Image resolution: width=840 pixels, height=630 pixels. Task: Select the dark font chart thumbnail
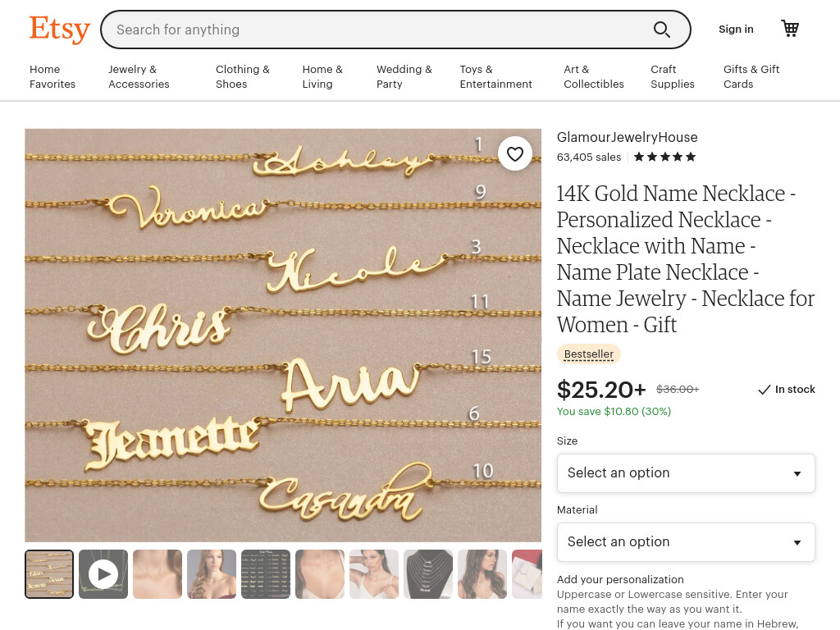[x=266, y=574]
